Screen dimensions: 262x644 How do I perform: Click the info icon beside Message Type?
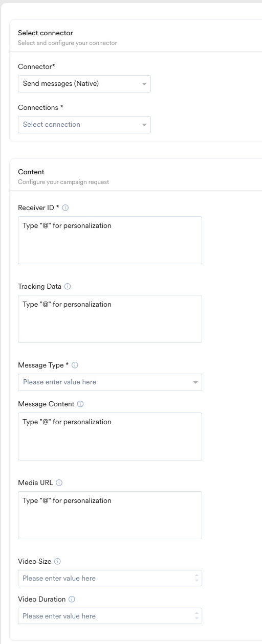point(75,365)
